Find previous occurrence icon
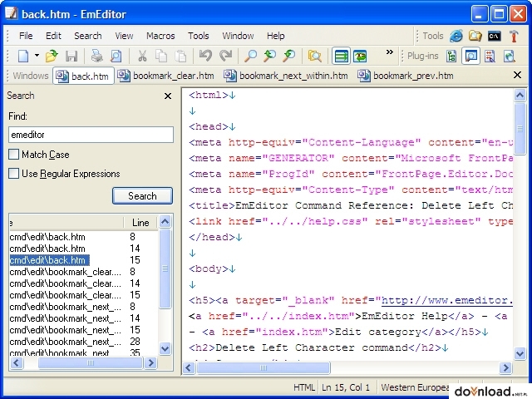532x399 pixels. coord(270,56)
